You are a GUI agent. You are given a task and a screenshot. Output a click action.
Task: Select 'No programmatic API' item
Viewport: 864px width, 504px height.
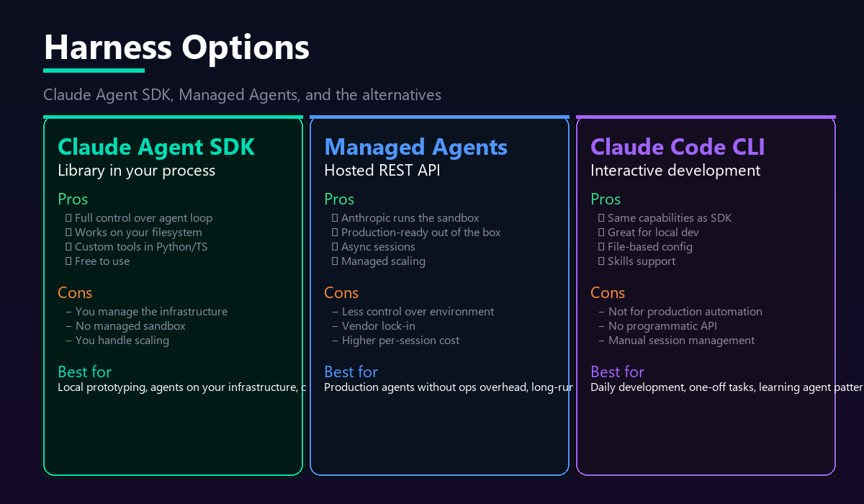click(x=658, y=326)
